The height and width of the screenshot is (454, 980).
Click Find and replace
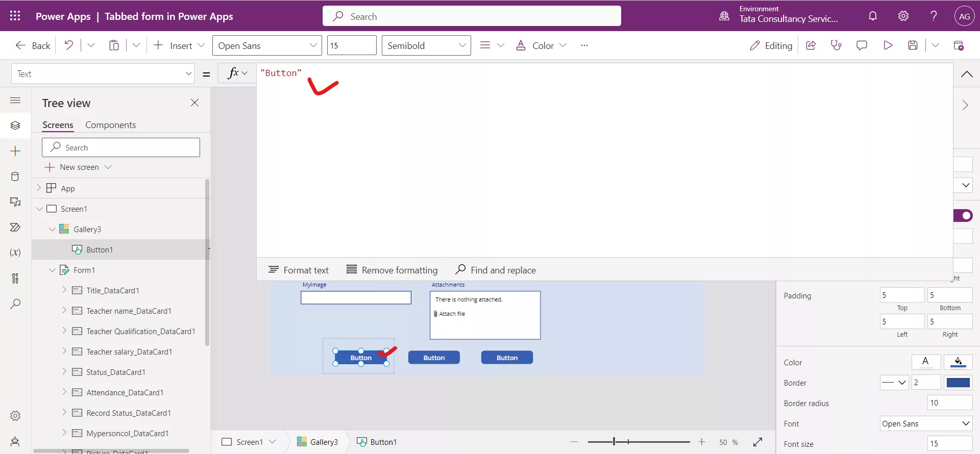496,270
